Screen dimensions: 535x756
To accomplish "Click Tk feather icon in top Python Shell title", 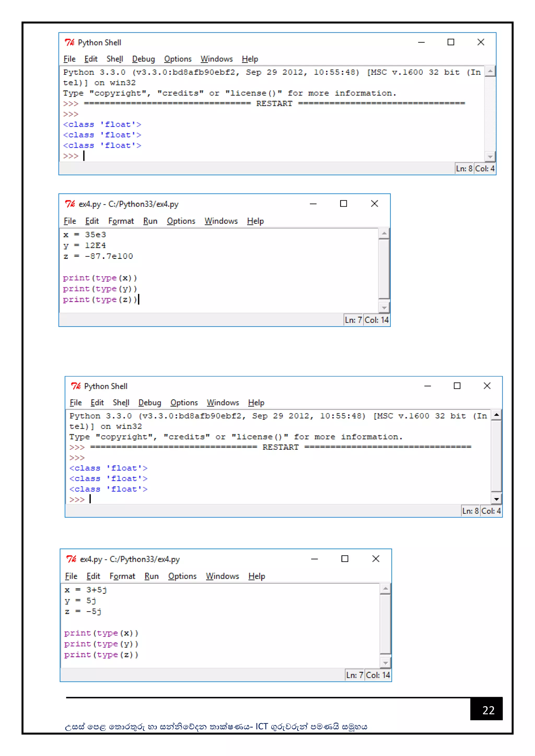I will [69, 42].
